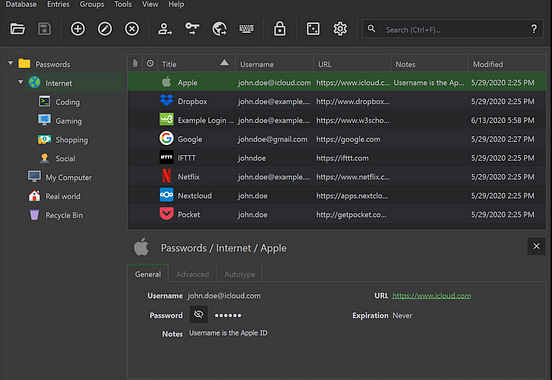Click the search help question mark
Image resolution: width=552 pixels, height=380 pixels.
534,29
